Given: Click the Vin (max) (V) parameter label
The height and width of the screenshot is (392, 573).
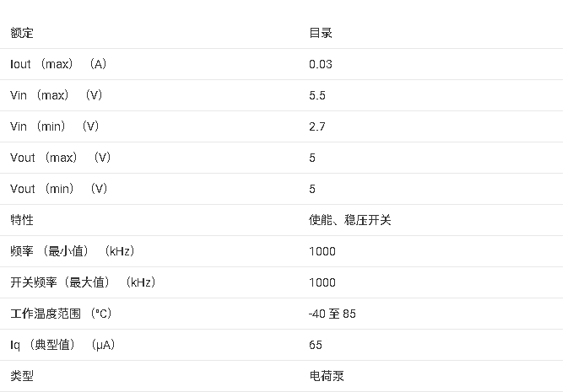Looking at the screenshot, I should 57,95.
